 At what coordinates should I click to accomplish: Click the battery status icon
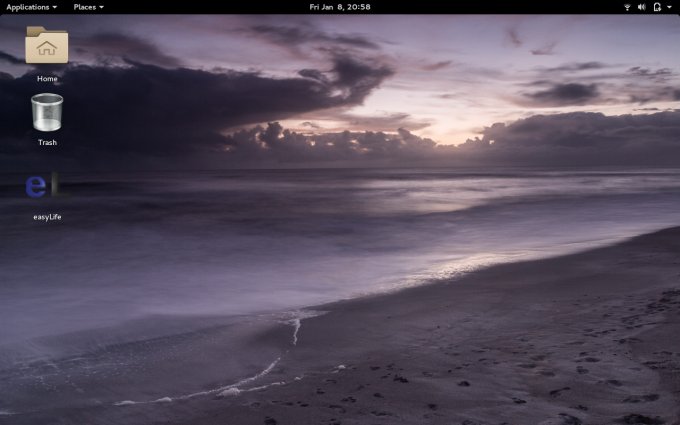pos(656,7)
